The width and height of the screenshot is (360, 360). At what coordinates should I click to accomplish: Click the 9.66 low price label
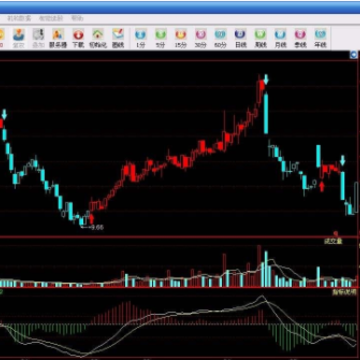coord(97,227)
